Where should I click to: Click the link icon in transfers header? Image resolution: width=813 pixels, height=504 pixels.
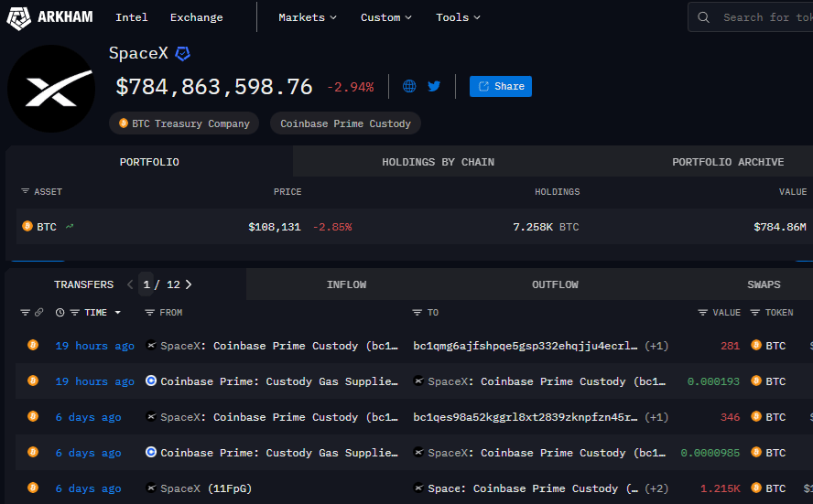tap(38, 313)
